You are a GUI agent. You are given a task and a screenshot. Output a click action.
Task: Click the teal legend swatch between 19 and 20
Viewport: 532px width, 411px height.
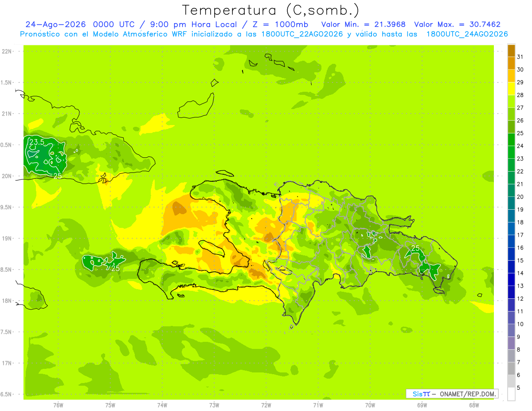pos(511,203)
